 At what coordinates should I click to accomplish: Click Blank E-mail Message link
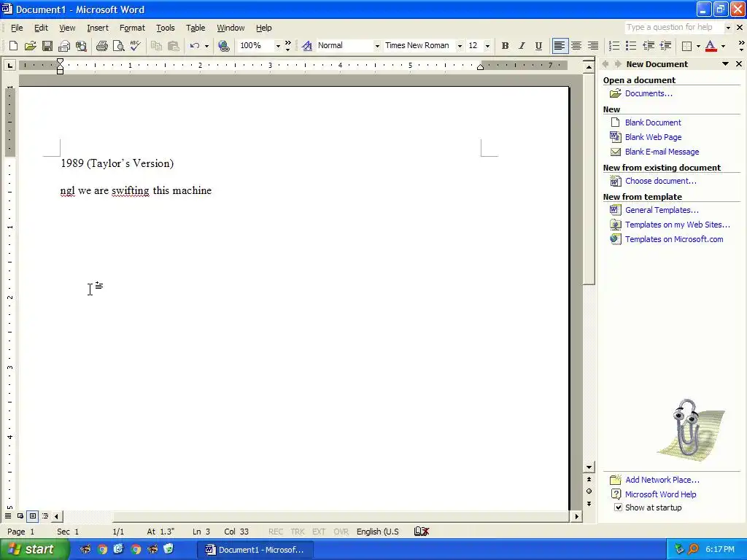click(662, 152)
